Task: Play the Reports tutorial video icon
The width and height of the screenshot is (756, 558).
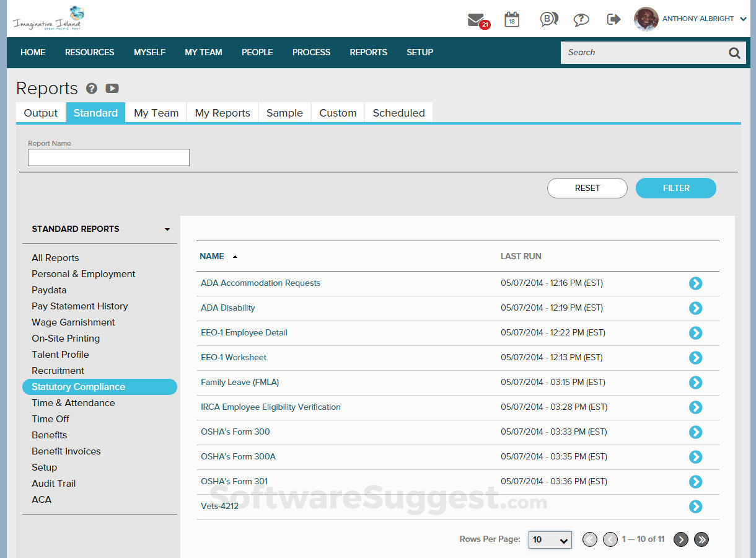Action: (112, 89)
